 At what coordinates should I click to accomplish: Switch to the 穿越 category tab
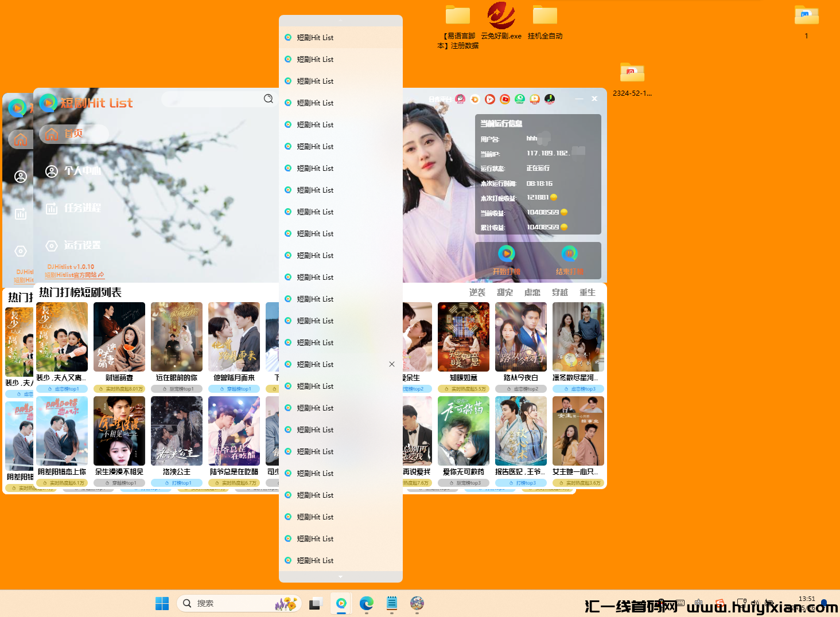pos(560,292)
